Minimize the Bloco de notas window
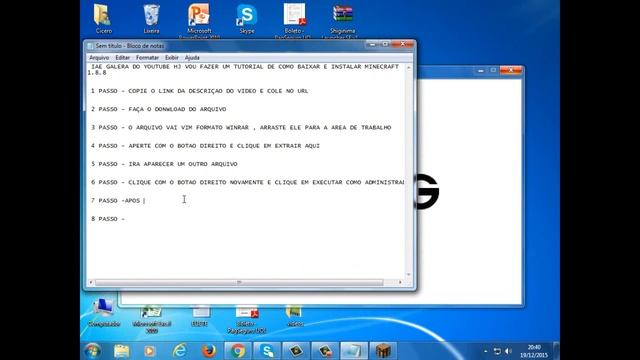The image size is (640, 360). tap(372, 44)
